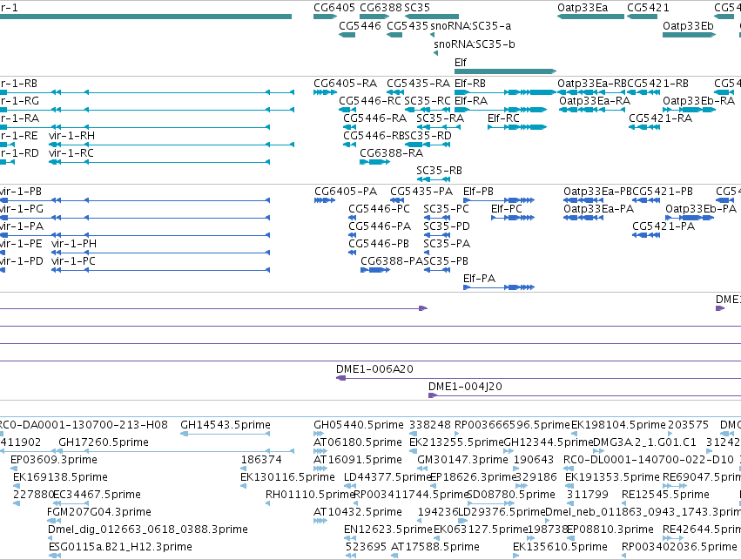Viewport: 741px width, 560px height.
Task: Select protein label vir-1-PB
Action: click(20, 192)
